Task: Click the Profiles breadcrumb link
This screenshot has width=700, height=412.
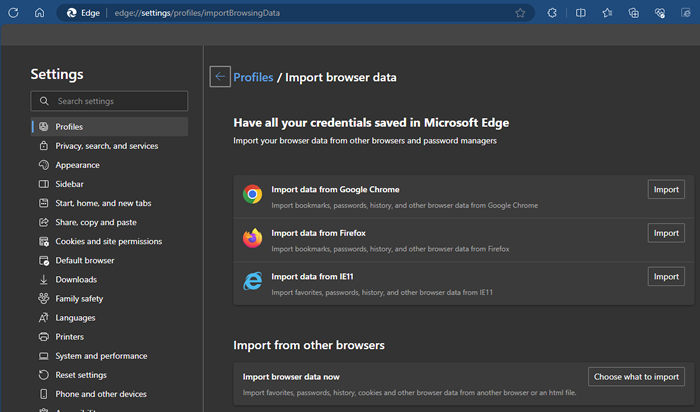Action: 253,77
